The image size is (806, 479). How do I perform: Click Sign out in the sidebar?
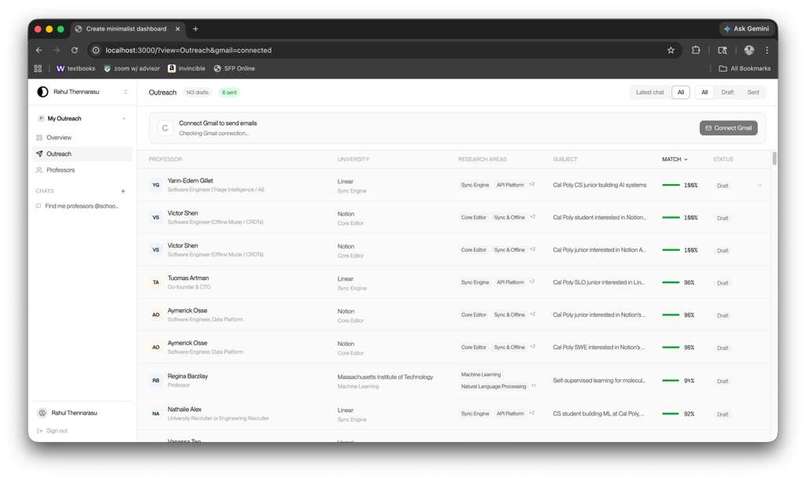pyautogui.click(x=57, y=431)
